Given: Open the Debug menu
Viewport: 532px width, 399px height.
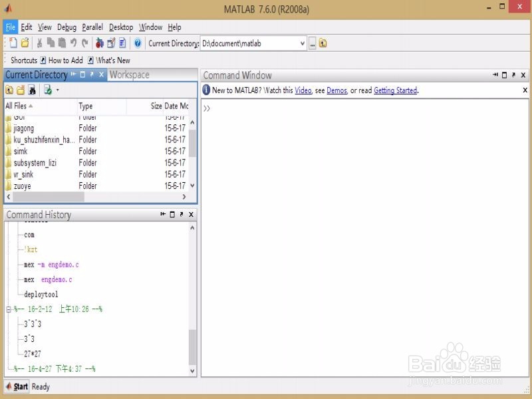Looking at the screenshot, I should 66,27.
